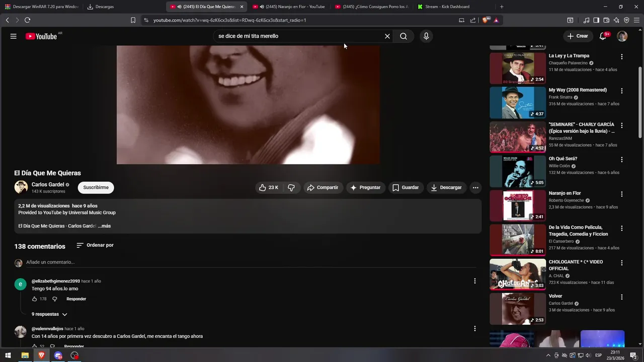Open Brave Wallet icon
The image size is (644, 362).
point(606,20)
